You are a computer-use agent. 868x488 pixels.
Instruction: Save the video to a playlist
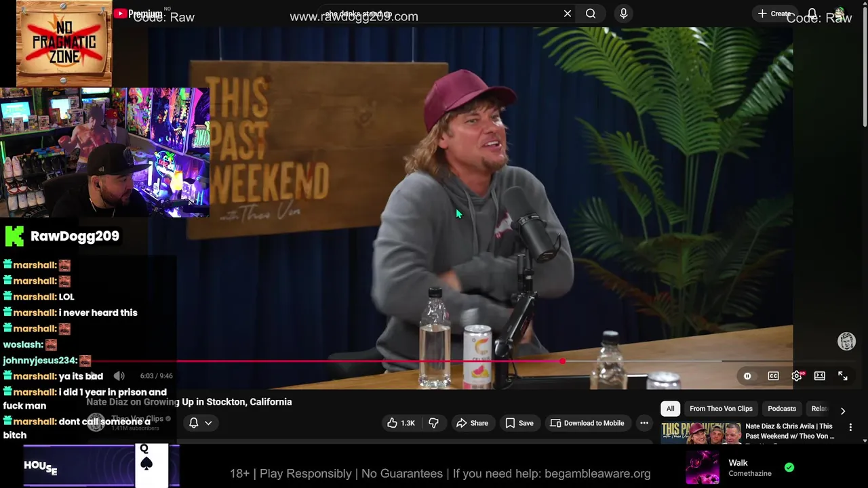[x=519, y=423]
